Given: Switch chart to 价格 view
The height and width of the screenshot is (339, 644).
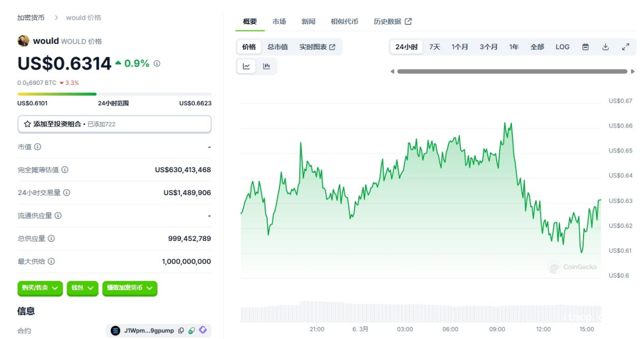Looking at the screenshot, I should pos(249,47).
